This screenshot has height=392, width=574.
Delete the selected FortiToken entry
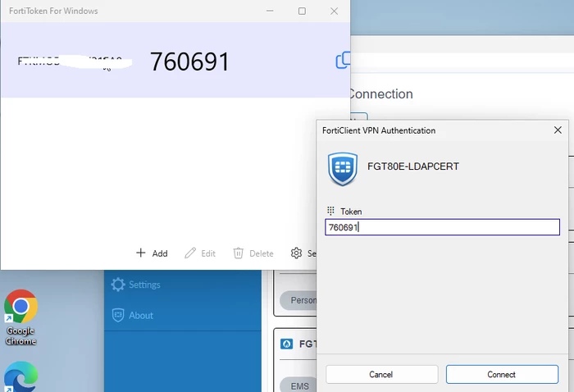(x=253, y=253)
